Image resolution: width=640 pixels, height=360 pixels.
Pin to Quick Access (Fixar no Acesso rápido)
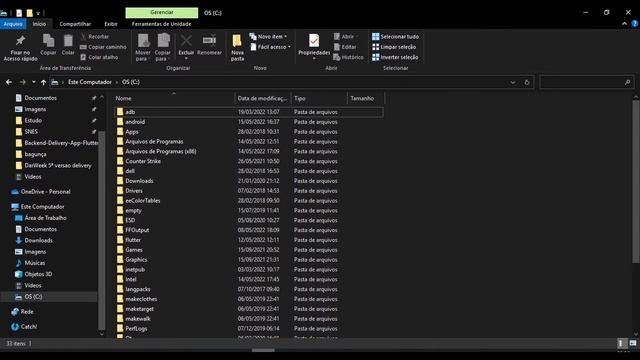[x=20, y=48]
